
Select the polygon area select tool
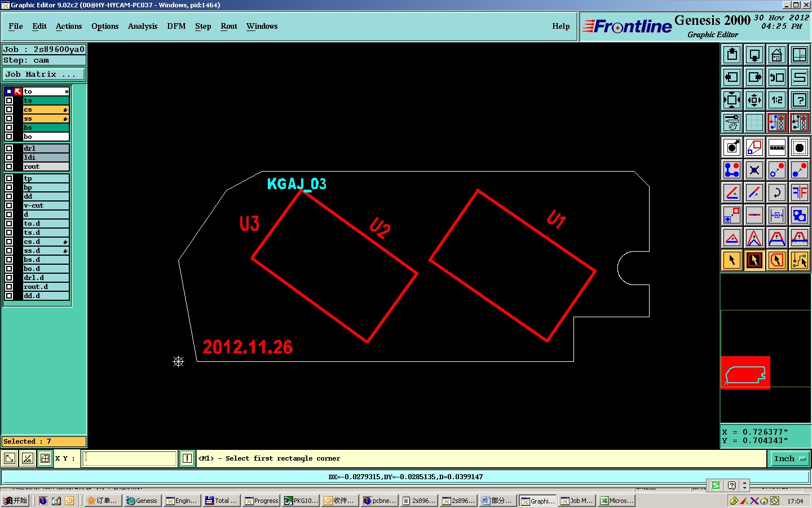(x=777, y=260)
